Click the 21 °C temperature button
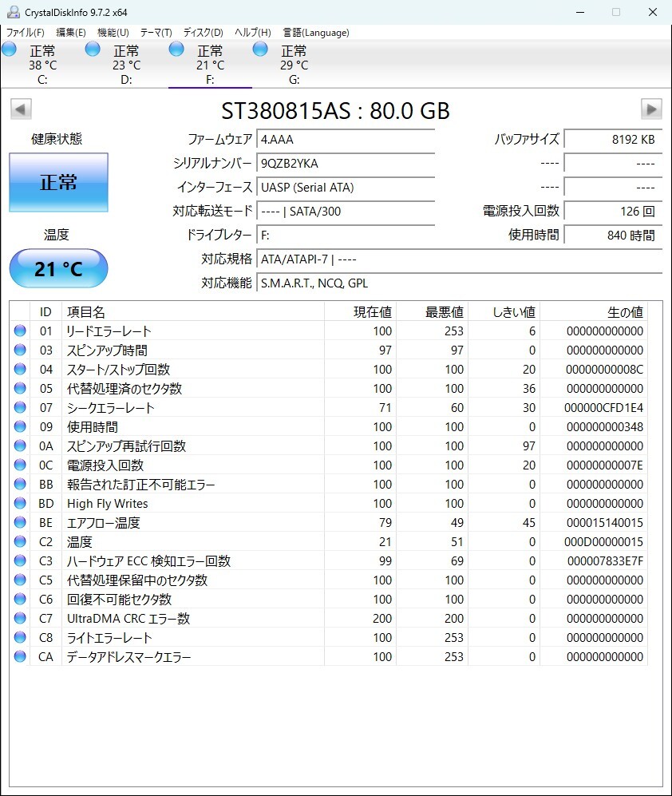Image resolution: width=672 pixels, height=796 pixels. 58,268
